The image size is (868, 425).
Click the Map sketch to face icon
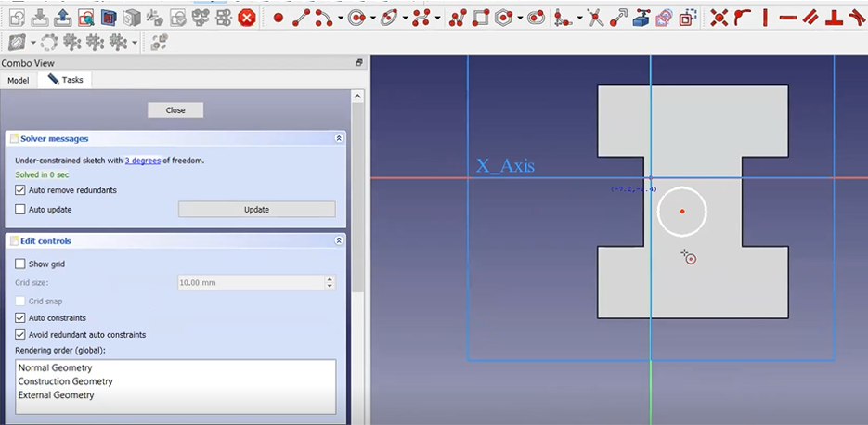(132, 19)
